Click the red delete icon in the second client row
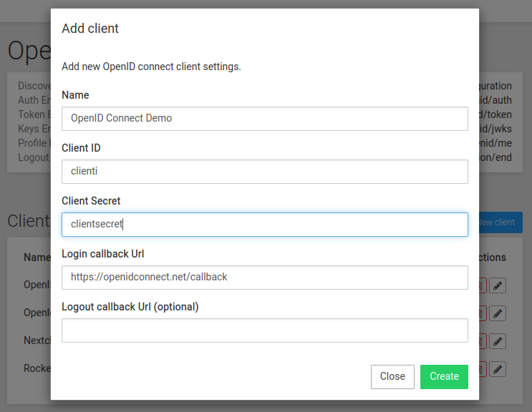The width and height of the screenshot is (532, 412). (483, 313)
